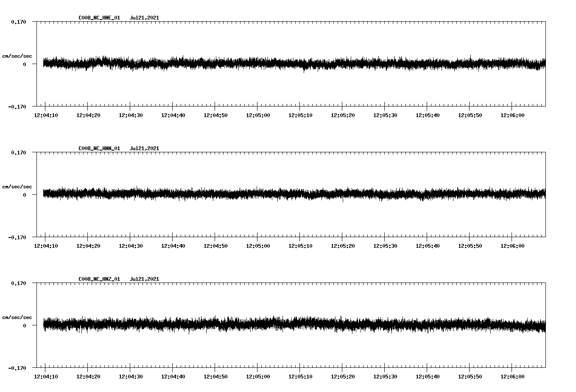Image resolution: width=576 pixels, height=392 pixels.
Task: Click the cm/sec/sec unit label on top plot
Action: tap(17, 56)
